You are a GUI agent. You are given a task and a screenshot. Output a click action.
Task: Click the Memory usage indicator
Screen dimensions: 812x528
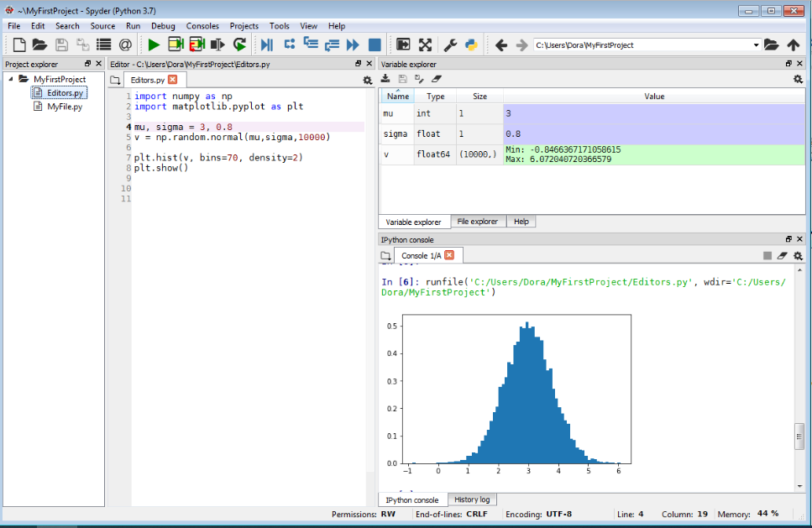click(x=752, y=515)
